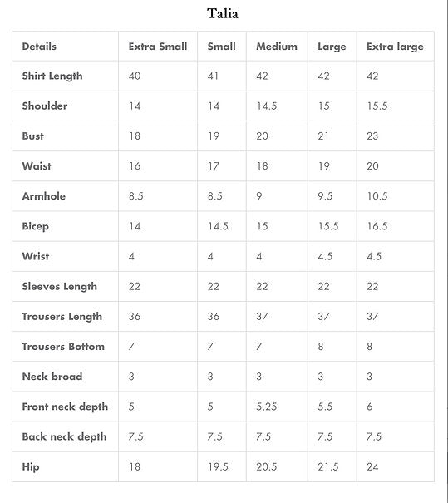Click Front neck depth value 5.25
Screen dimensions: 448x503
pyautogui.click(x=266, y=407)
